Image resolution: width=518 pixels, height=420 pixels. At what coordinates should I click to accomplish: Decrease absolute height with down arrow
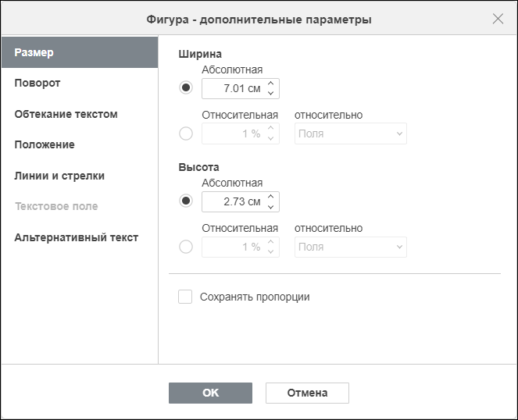[x=271, y=207]
